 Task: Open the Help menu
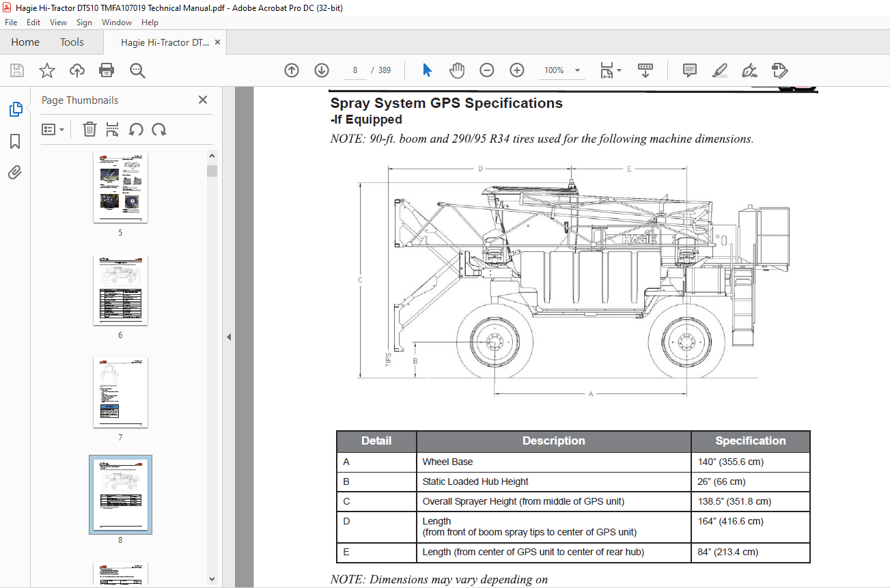(150, 23)
